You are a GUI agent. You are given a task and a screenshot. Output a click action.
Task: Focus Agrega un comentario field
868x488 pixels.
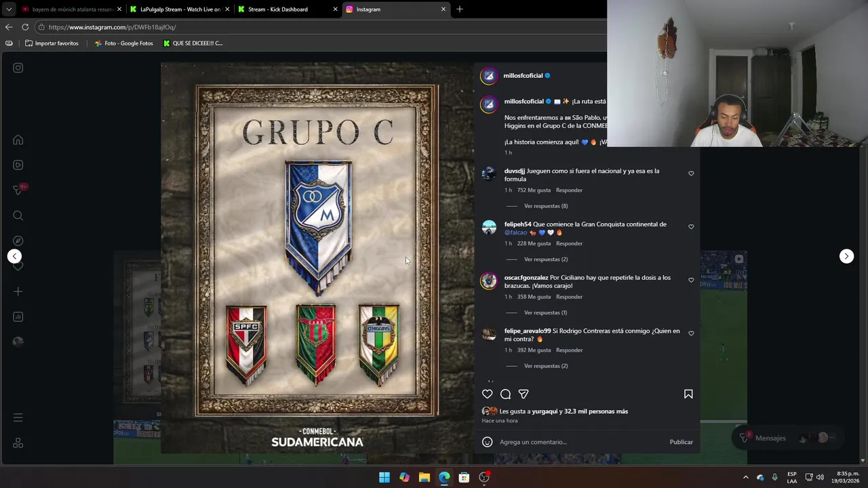tap(580, 442)
